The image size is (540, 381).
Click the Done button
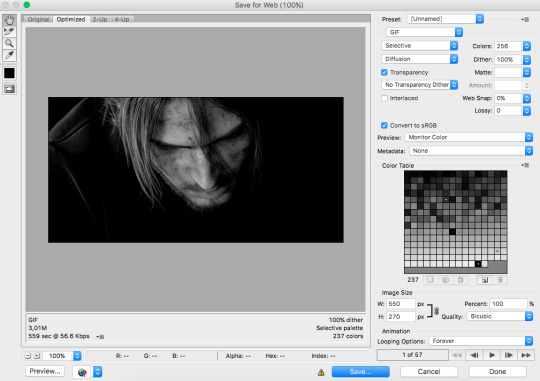(498, 372)
